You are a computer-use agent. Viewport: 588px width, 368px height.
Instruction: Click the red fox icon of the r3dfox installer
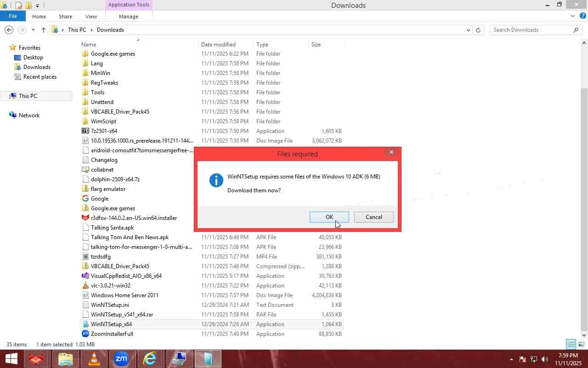(85, 218)
